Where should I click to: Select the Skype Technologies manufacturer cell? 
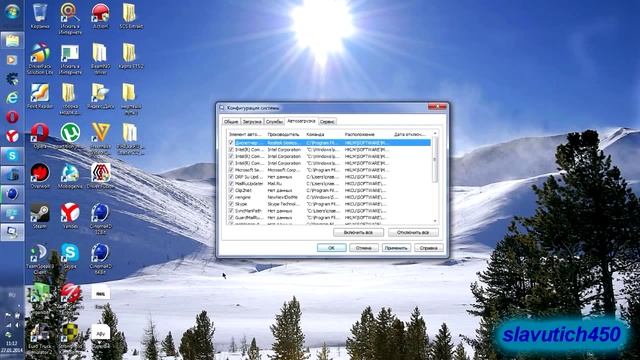tap(285, 204)
